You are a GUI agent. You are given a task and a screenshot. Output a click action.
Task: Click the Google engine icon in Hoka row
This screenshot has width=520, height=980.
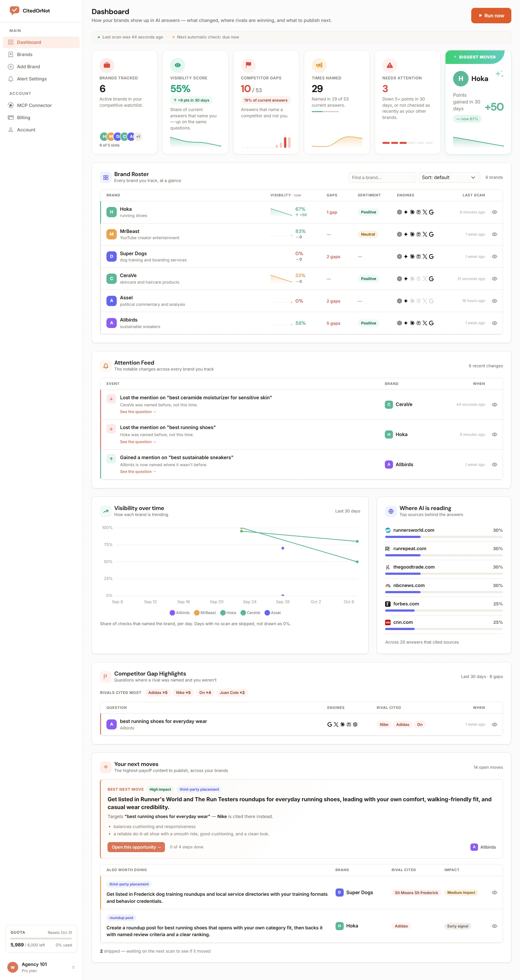[431, 212]
